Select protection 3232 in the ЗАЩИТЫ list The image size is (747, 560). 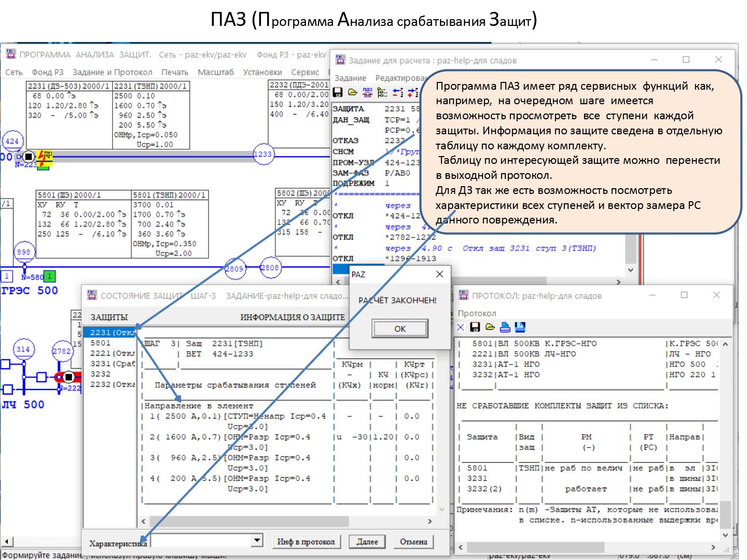pos(100,374)
